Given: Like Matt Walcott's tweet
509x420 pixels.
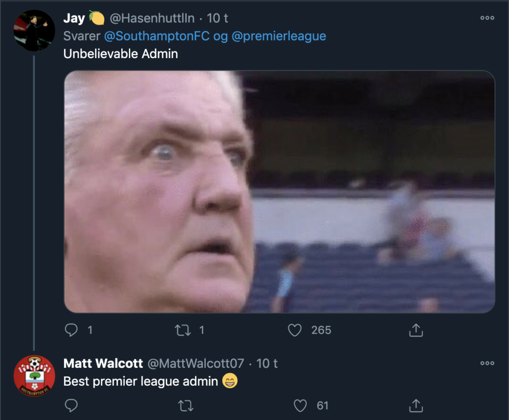Looking at the screenshot, I should tap(300, 406).
